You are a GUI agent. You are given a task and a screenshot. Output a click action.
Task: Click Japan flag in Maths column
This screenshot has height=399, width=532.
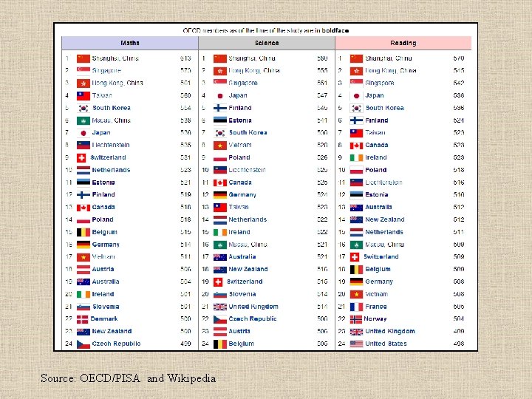[x=83, y=133]
